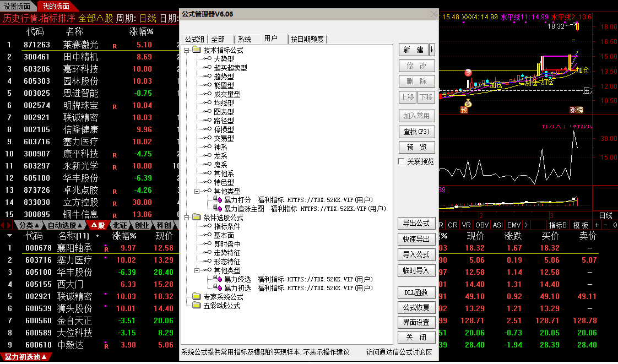Click the key icon next to 趋势型

point(208,77)
